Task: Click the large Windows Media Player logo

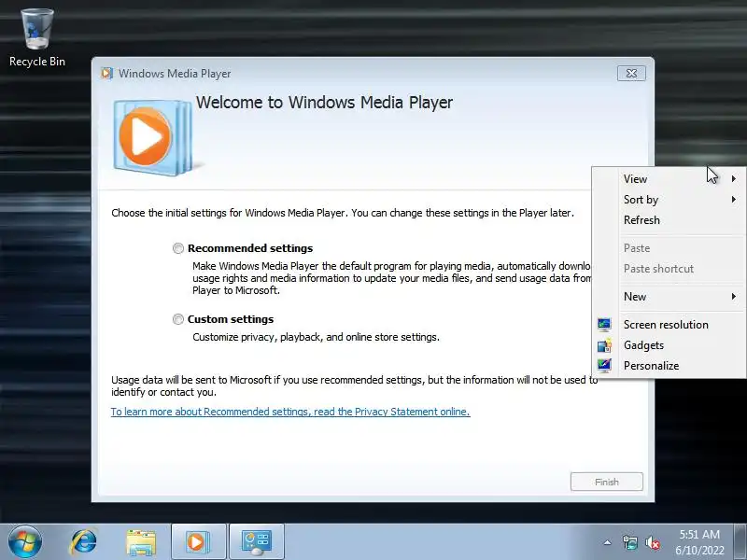Action: (x=152, y=137)
